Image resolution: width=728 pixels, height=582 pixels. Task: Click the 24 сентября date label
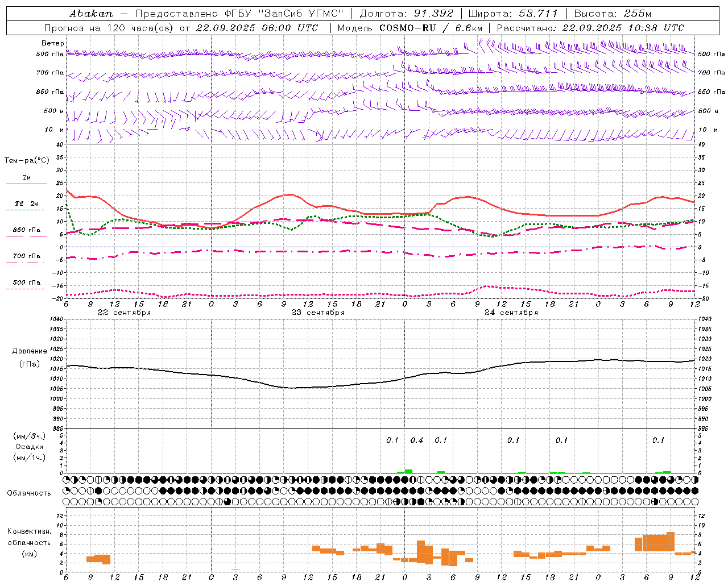pos(511,313)
